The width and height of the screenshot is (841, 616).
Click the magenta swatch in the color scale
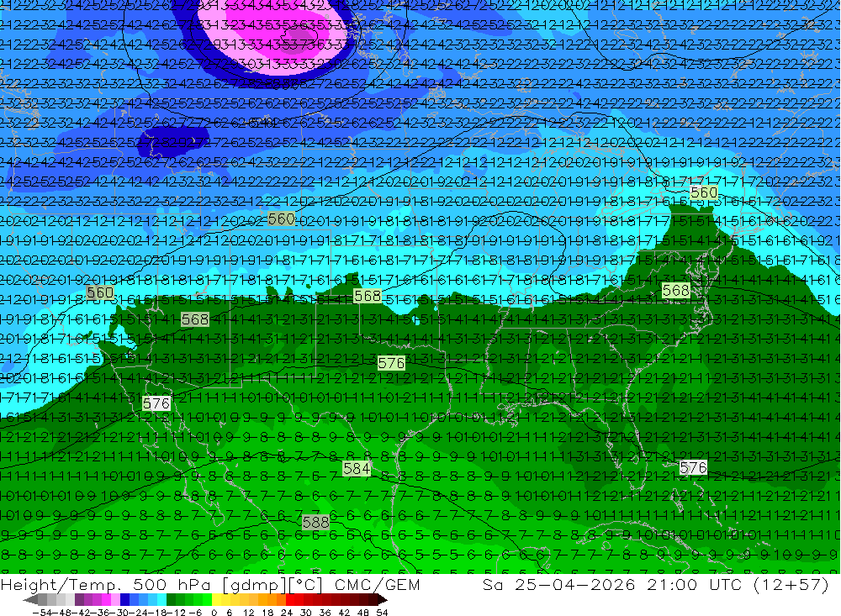point(106,600)
